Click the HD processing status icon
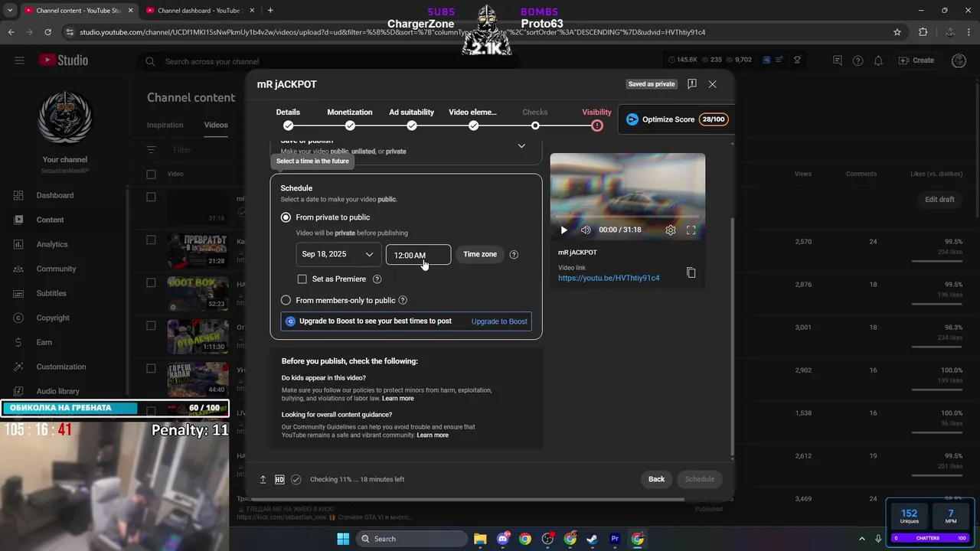980x551 pixels. click(279, 479)
